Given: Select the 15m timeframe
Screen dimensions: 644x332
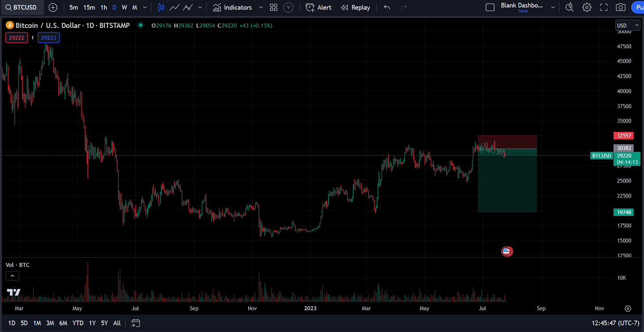Looking at the screenshot, I should [x=89, y=8].
